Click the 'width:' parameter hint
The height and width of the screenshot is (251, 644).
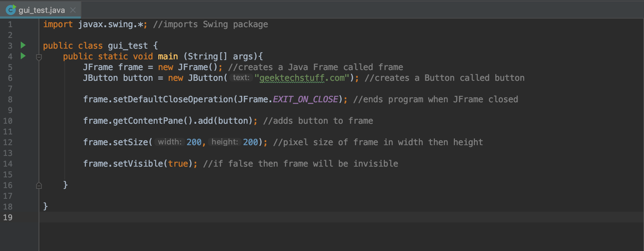170,142
